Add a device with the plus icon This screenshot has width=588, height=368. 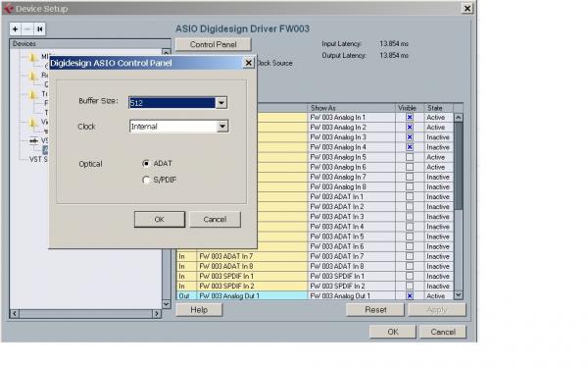point(15,28)
